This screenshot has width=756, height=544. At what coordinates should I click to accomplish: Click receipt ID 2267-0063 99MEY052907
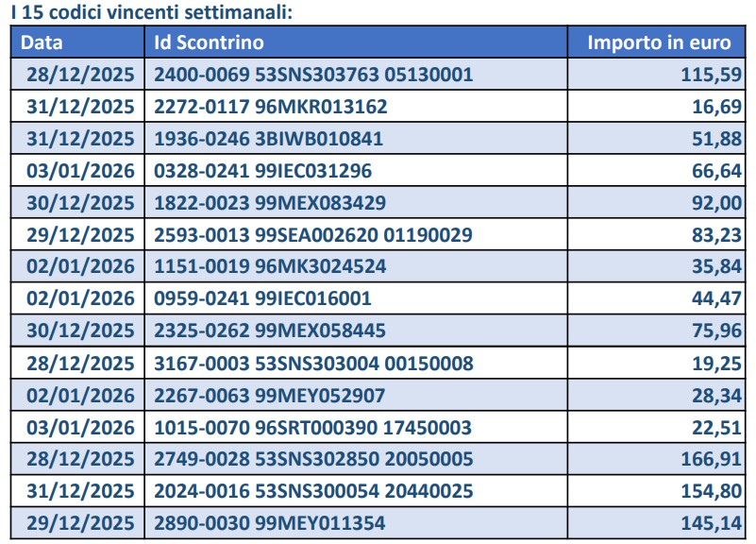[270, 395]
